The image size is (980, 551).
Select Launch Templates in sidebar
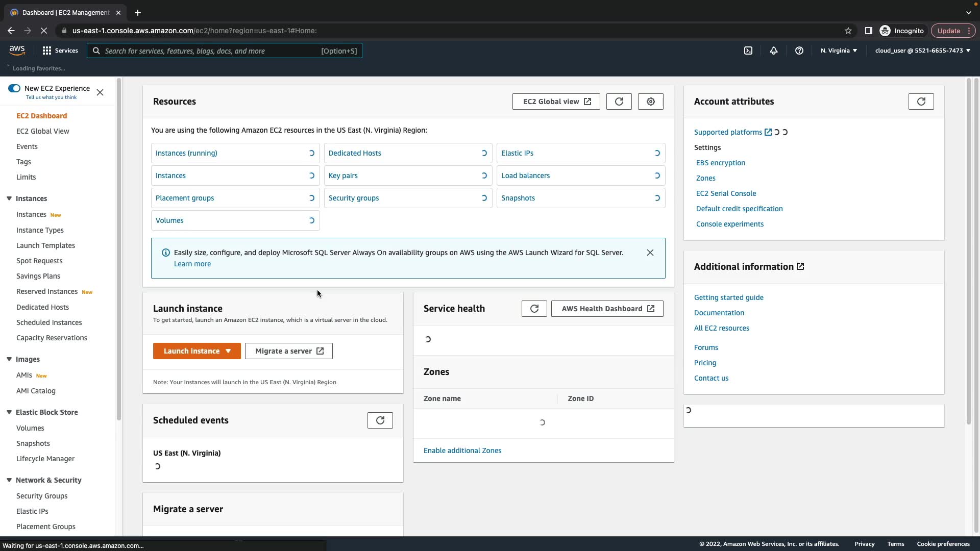click(45, 245)
